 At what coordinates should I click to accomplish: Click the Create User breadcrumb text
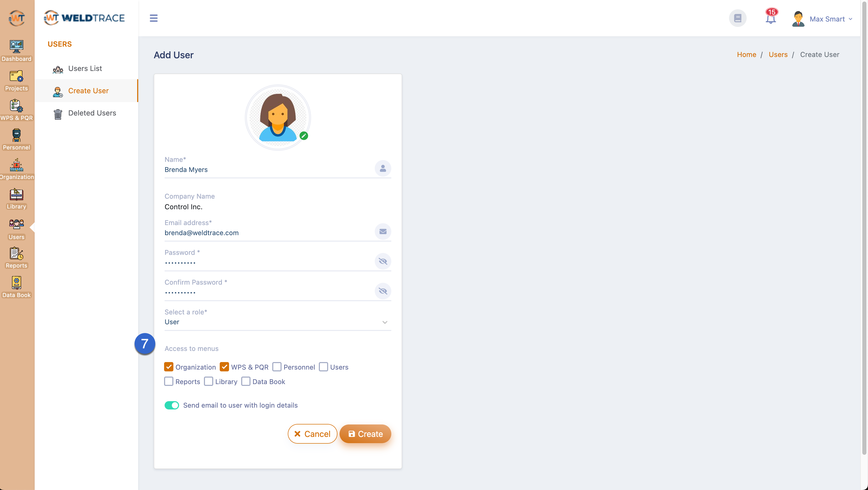pyautogui.click(x=820, y=55)
